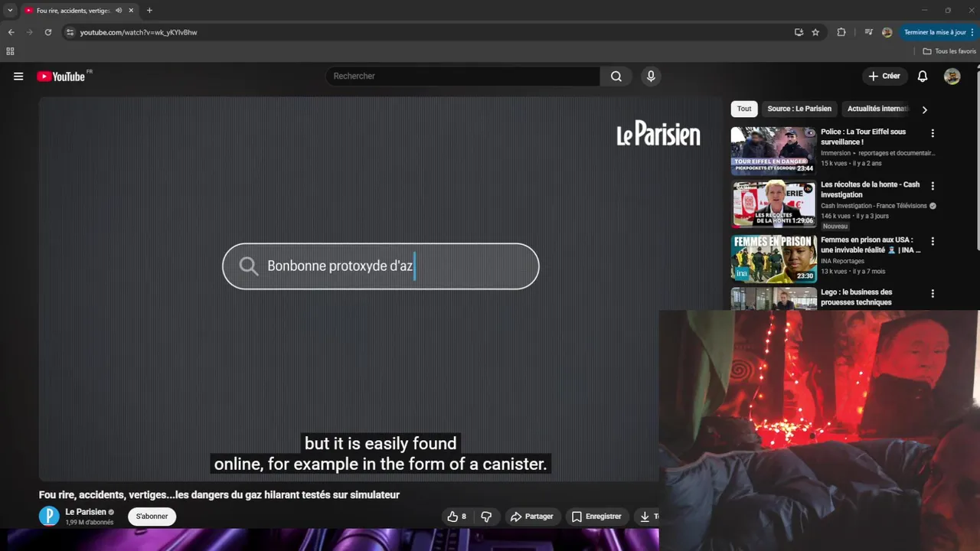The width and height of the screenshot is (980, 551).
Task: Click 'INA Reportages' channel name
Action: click(x=842, y=261)
